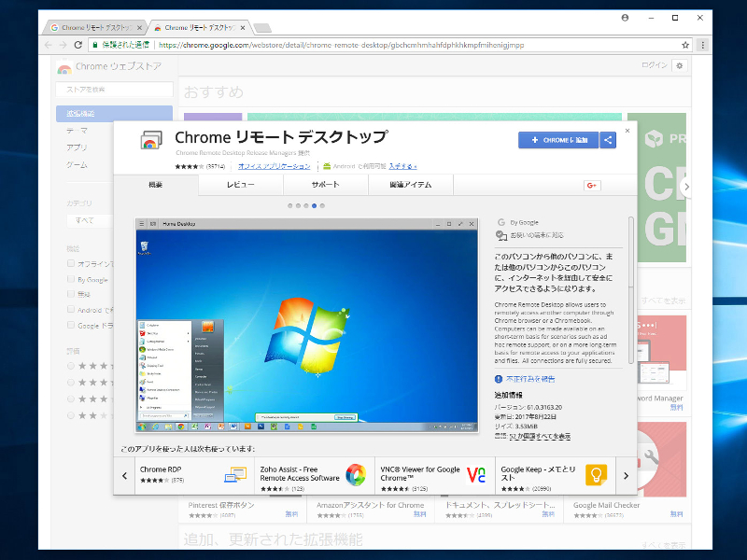Click the Windows 7 desktop screenshot preview
The width and height of the screenshot is (747, 560).
coord(307,325)
